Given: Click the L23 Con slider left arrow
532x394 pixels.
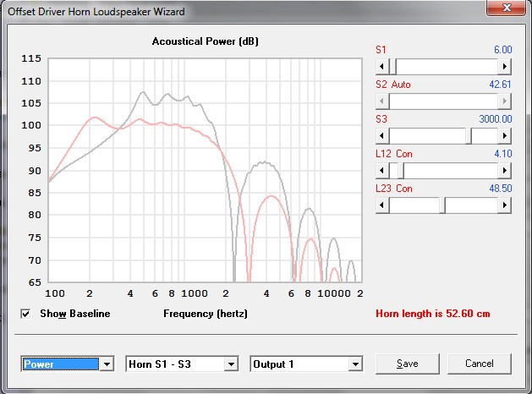Looking at the screenshot, I should 382,205.
